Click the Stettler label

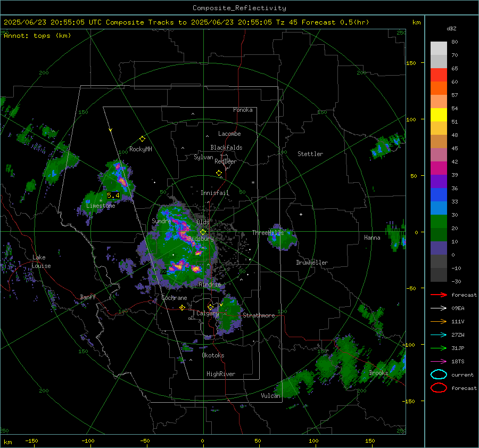(x=310, y=154)
